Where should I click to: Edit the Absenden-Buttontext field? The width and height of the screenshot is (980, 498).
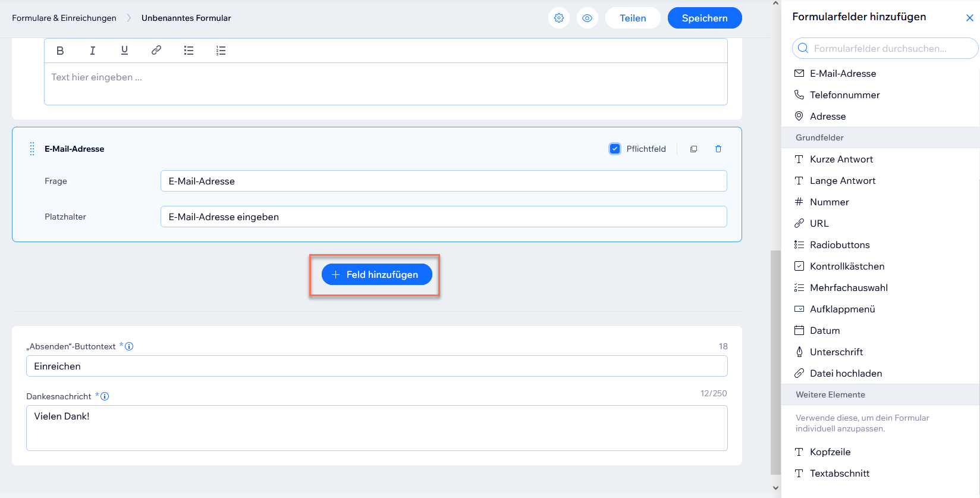click(x=377, y=366)
